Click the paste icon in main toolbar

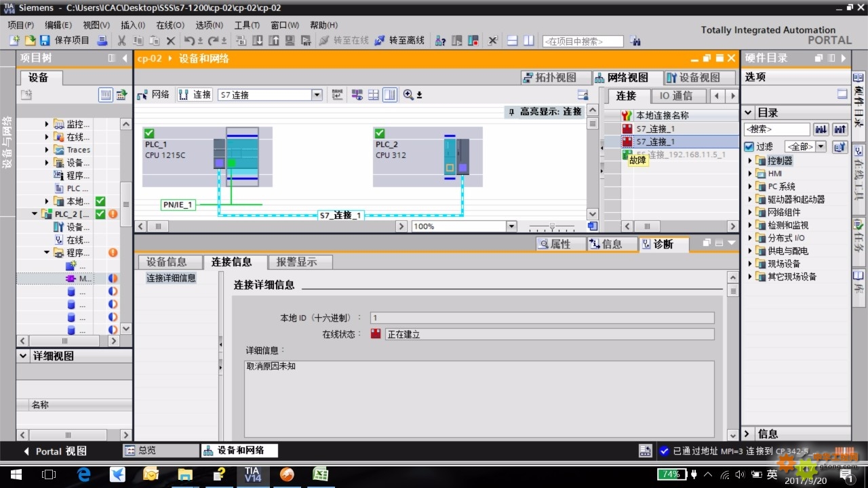click(154, 41)
